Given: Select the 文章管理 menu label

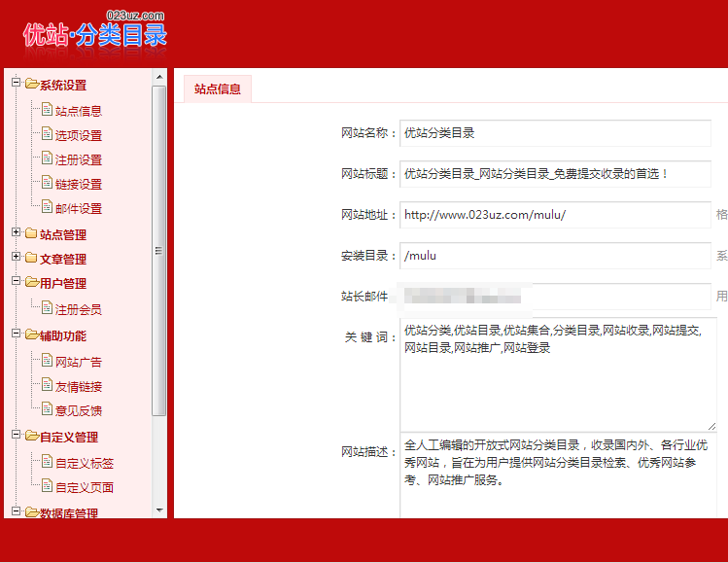Looking at the screenshot, I should click(63, 259).
